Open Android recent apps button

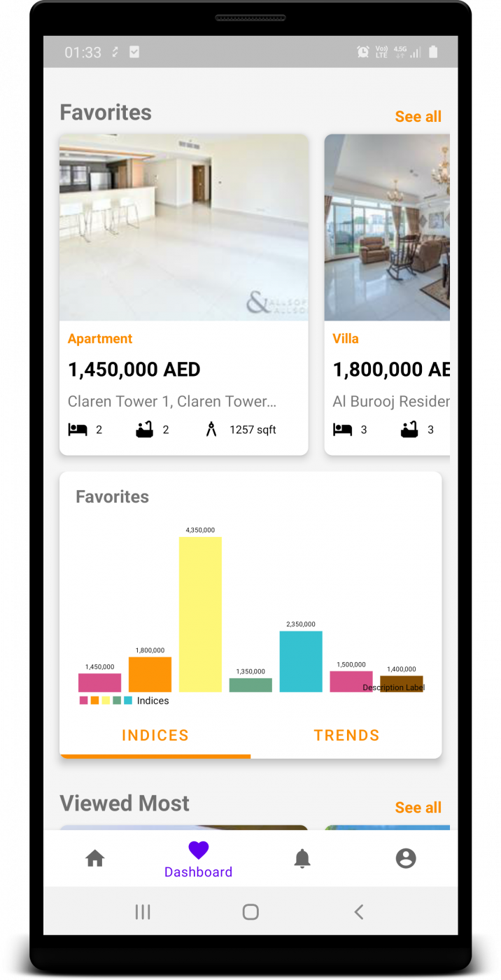(x=143, y=911)
